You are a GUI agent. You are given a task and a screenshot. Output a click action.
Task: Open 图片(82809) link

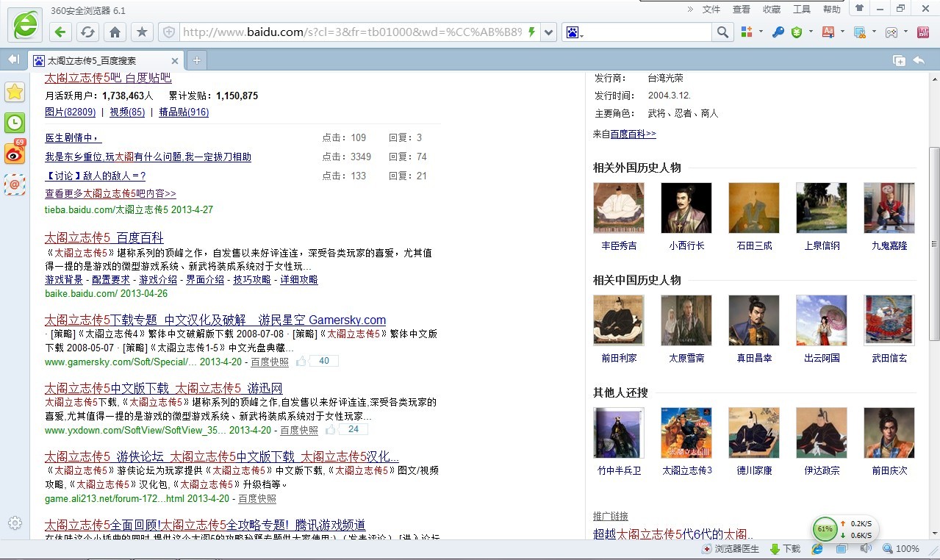click(71, 112)
